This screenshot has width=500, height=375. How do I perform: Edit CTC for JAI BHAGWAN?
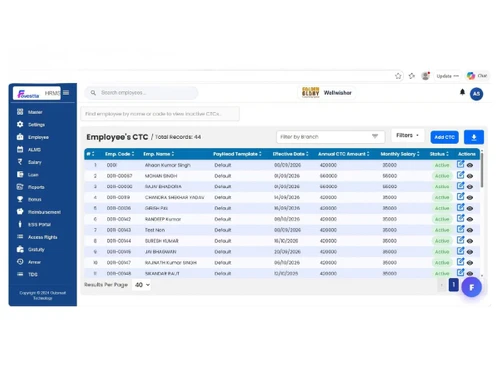[x=460, y=251]
